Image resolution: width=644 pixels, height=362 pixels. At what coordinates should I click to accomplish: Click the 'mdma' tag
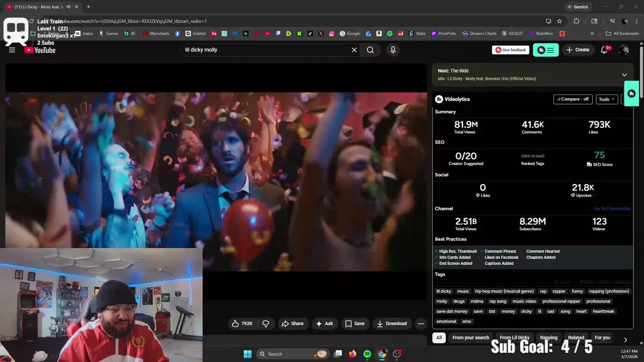477,301
